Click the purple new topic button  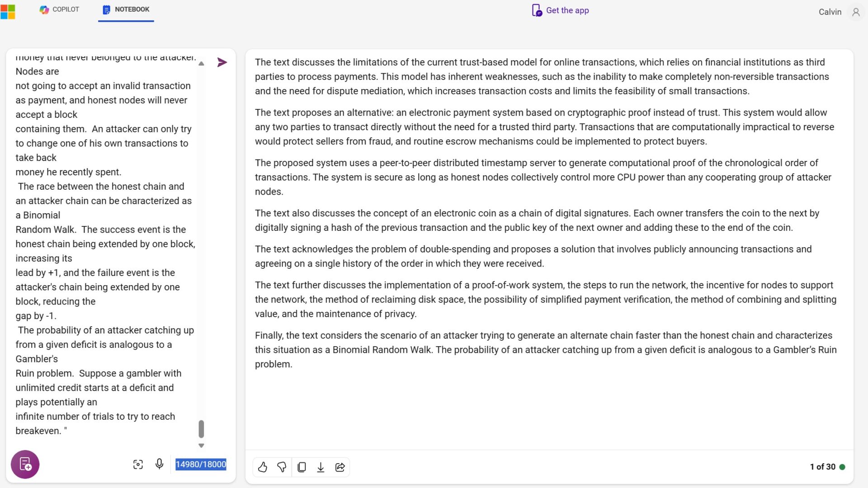[25, 464]
